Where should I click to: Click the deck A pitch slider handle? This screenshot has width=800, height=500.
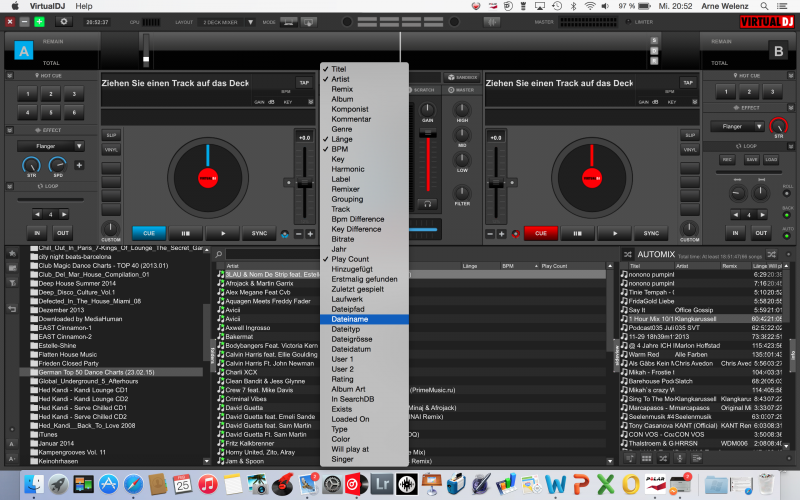click(x=305, y=182)
